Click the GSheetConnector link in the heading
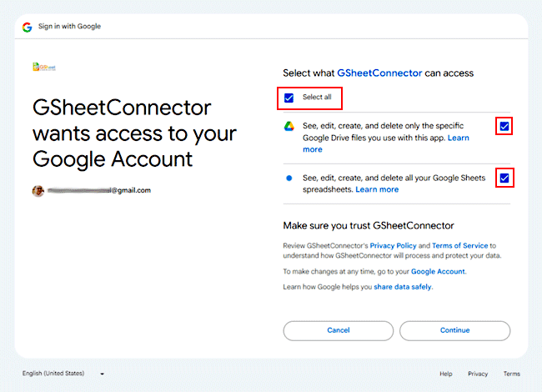Image resolution: width=542 pixels, height=392 pixels. coord(379,73)
